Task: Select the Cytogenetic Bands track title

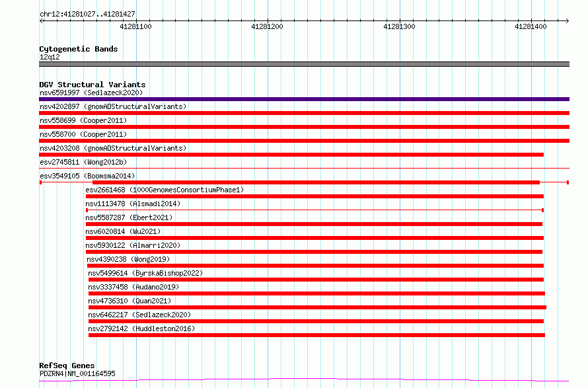Action: [x=79, y=49]
